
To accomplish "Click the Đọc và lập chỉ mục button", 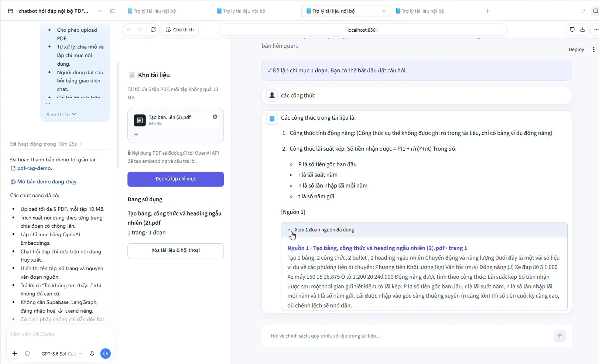I will (176, 179).
